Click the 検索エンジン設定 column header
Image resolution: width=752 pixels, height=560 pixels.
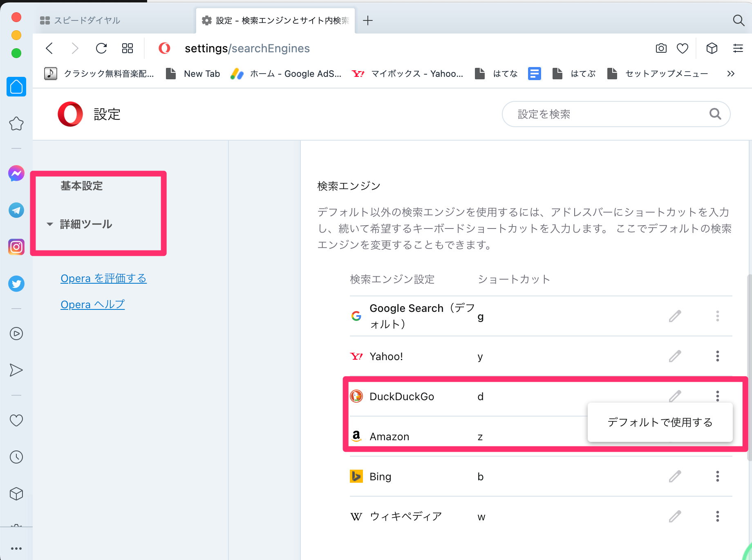(392, 279)
